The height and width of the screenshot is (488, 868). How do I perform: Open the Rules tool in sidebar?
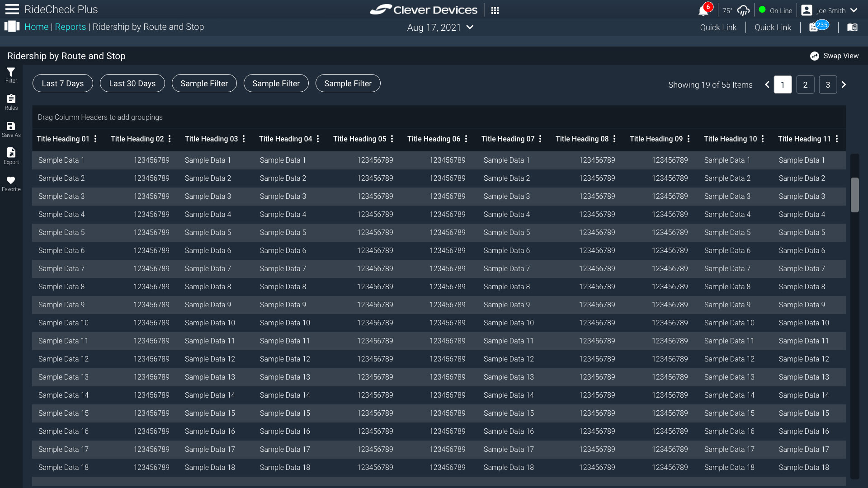pyautogui.click(x=11, y=103)
